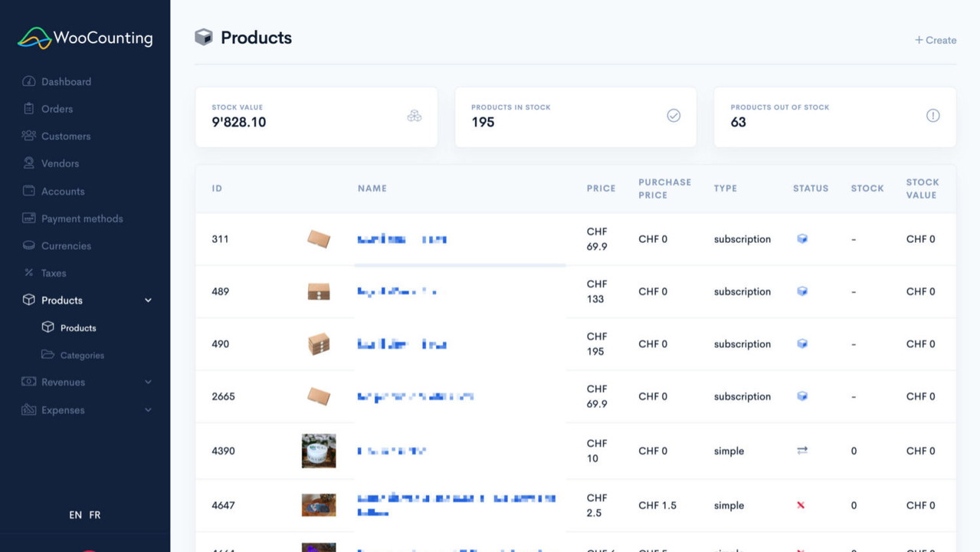Click the Orders clipboard icon

pos(29,109)
